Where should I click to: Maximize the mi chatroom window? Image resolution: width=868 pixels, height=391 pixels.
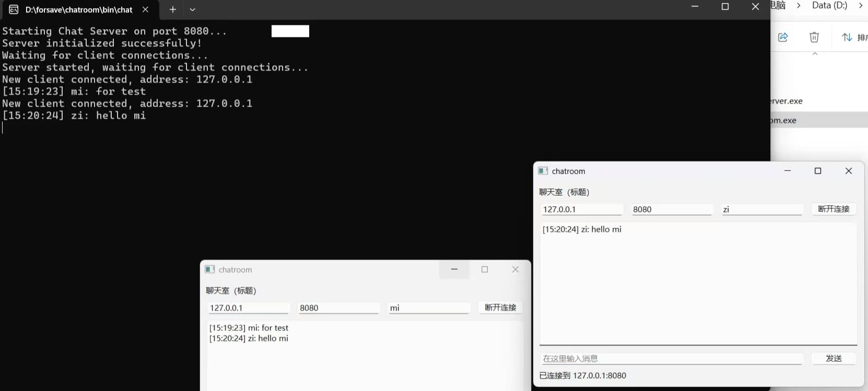click(x=485, y=269)
